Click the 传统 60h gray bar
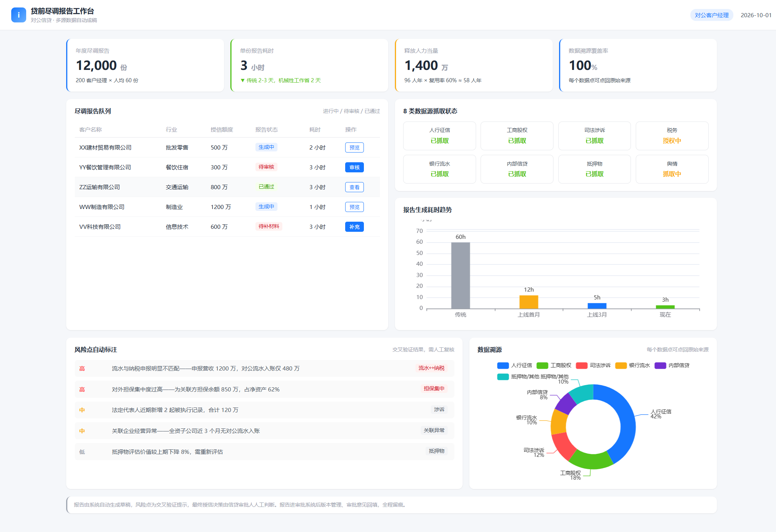This screenshot has width=776, height=532. pyautogui.click(x=460, y=276)
